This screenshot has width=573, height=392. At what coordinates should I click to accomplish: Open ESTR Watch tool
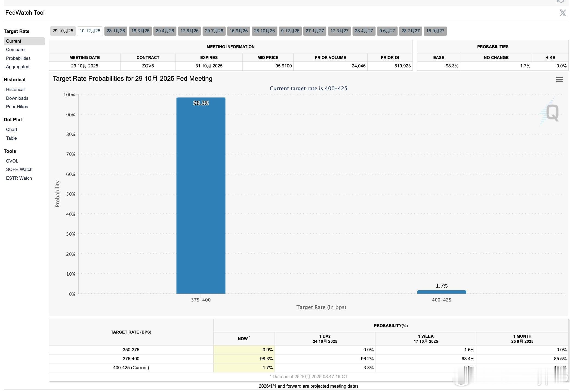tap(19, 178)
